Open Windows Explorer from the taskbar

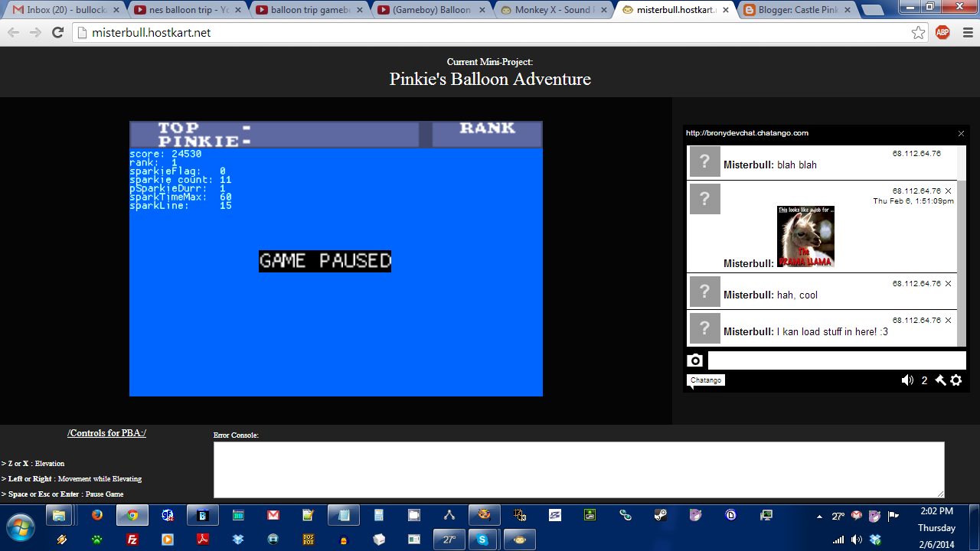pos(60,515)
